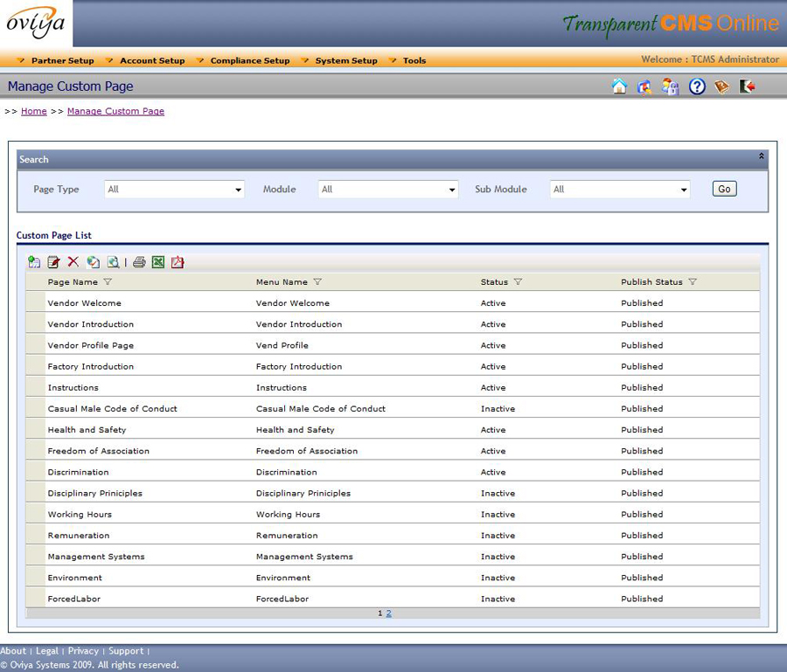Click the brown help book icon
Screen dimensions: 787x672
tap(721, 87)
